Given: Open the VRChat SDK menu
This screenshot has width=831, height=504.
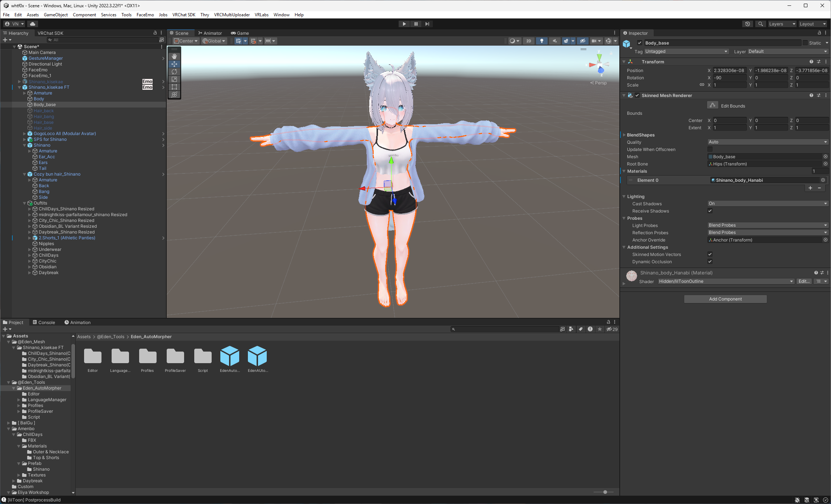Looking at the screenshot, I should tap(184, 15).
